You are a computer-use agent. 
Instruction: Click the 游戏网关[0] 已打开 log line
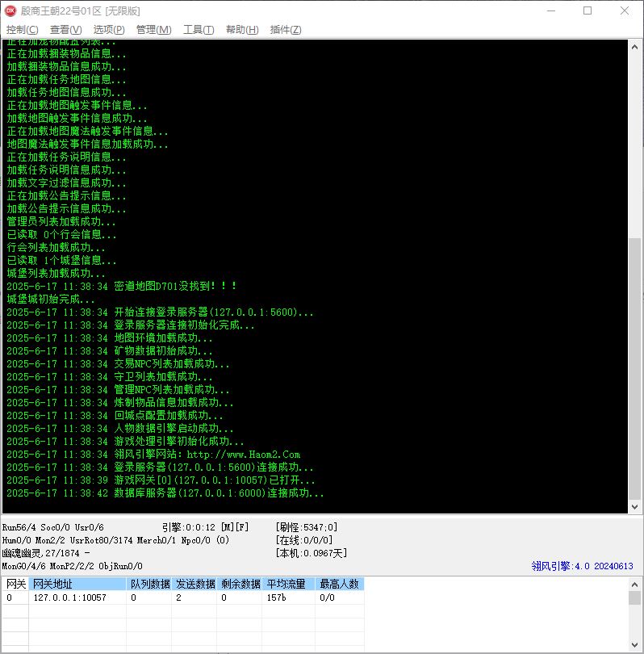(161, 480)
